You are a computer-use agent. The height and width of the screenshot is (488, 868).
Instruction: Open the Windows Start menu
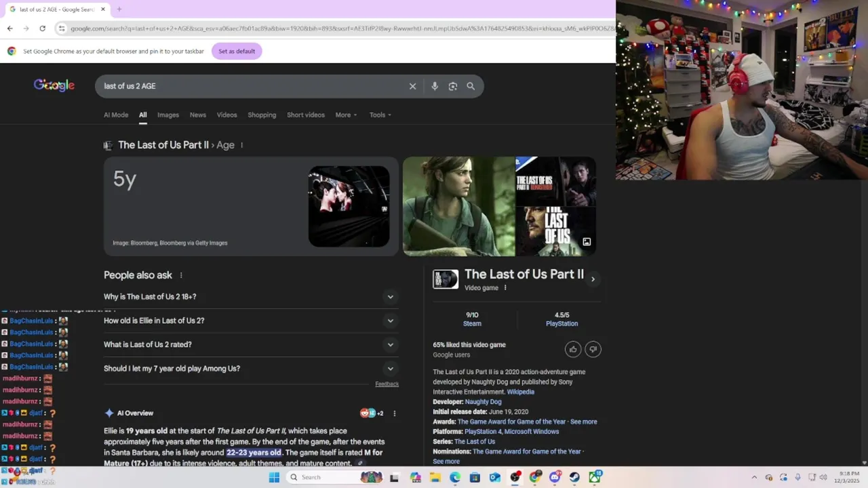click(x=274, y=477)
